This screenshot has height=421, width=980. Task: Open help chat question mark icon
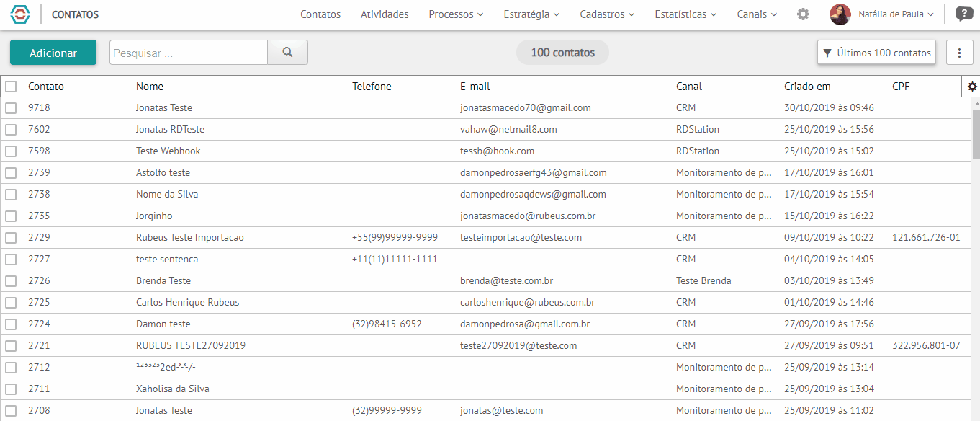(x=962, y=14)
